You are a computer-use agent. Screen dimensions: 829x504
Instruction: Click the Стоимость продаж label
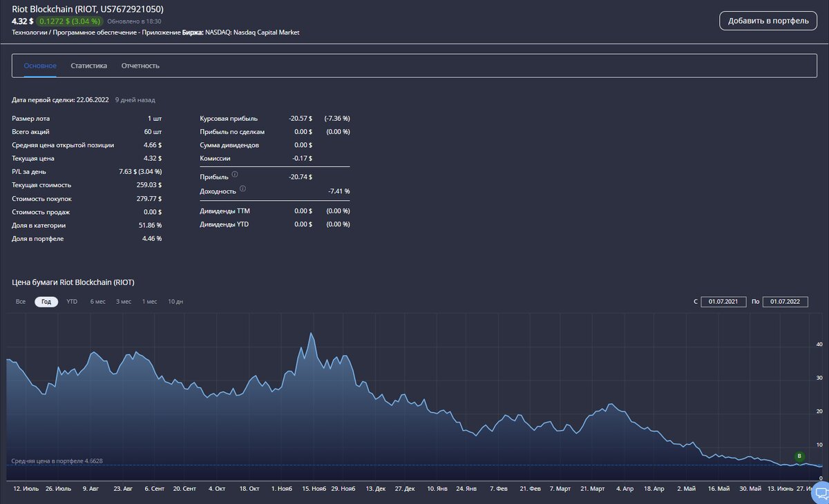[41, 212]
